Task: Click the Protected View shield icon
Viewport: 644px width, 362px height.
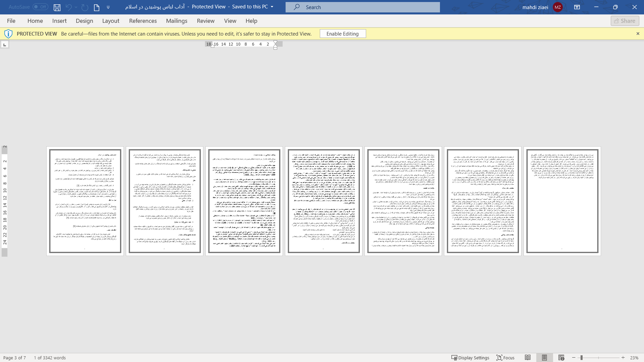Action: [8, 34]
